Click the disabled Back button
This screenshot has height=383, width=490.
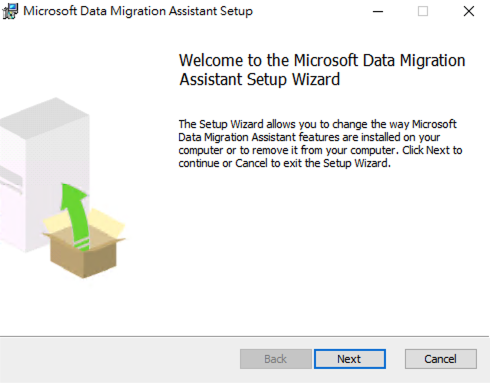pyautogui.click(x=276, y=359)
